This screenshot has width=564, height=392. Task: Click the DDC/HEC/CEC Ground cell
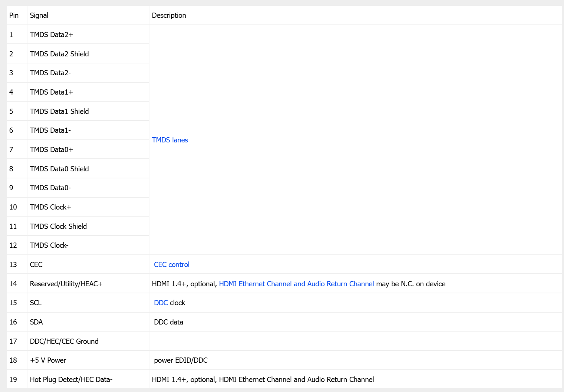pyautogui.click(x=64, y=341)
